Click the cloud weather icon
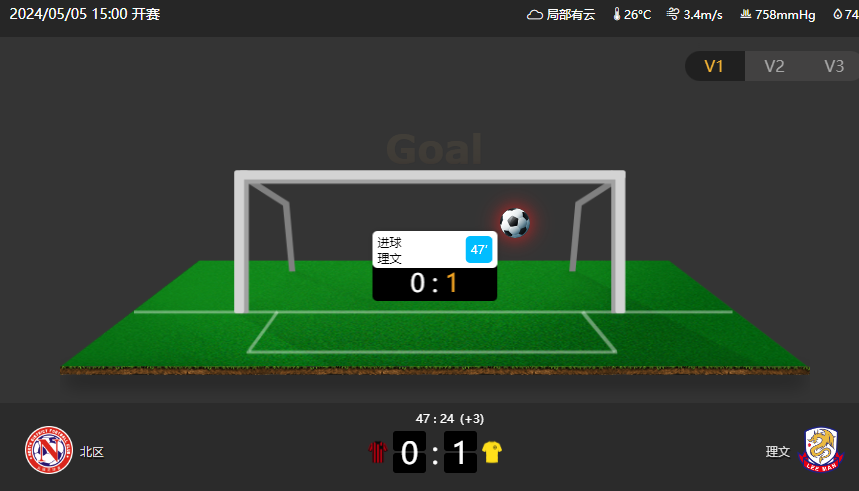Viewport: 859px width, 491px height. [535, 15]
